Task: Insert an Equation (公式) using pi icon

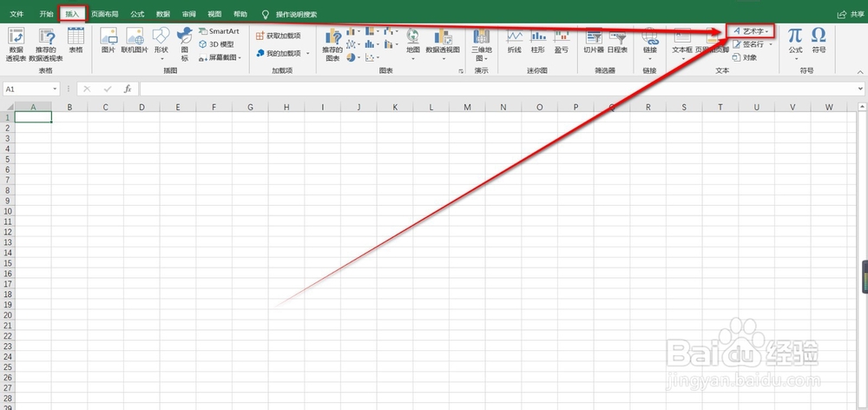Action: (795, 43)
